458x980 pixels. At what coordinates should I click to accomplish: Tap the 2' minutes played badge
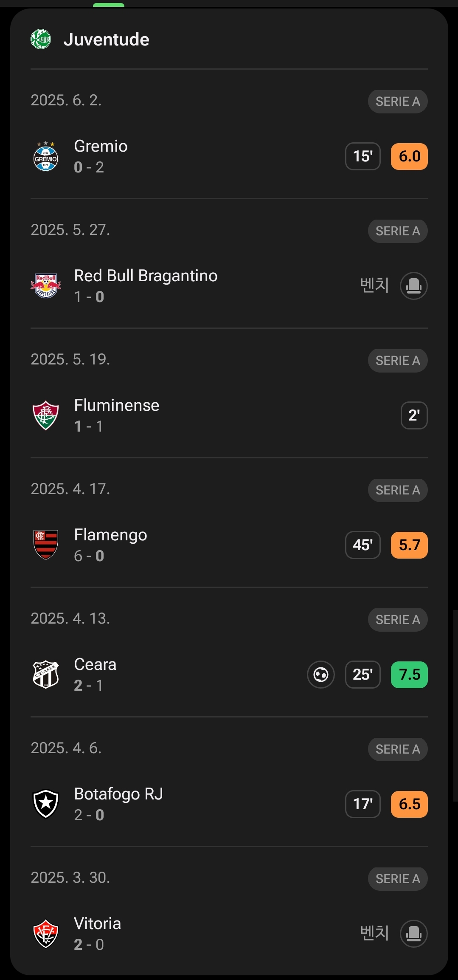[x=414, y=415]
